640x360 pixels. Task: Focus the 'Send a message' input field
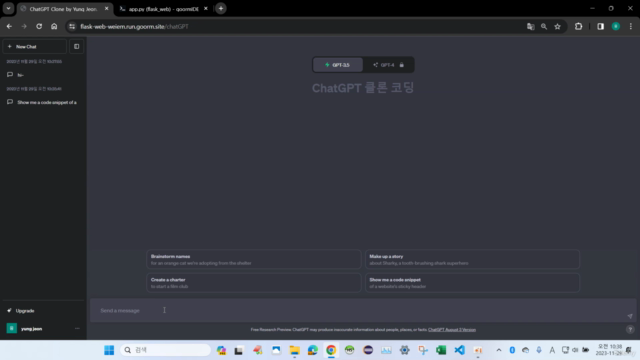(359, 311)
